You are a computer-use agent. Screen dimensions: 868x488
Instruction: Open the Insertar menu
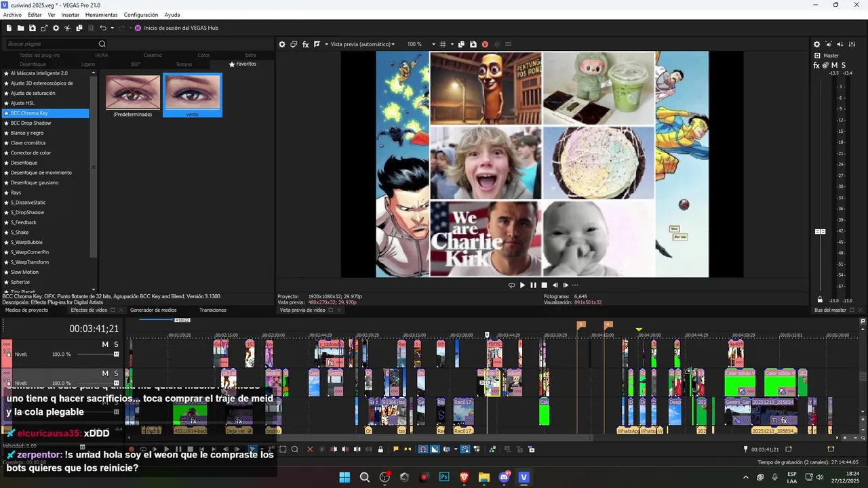coord(70,15)
